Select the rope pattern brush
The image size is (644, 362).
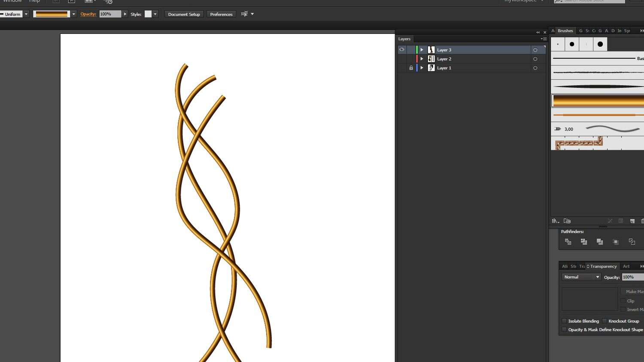[597, 143]
